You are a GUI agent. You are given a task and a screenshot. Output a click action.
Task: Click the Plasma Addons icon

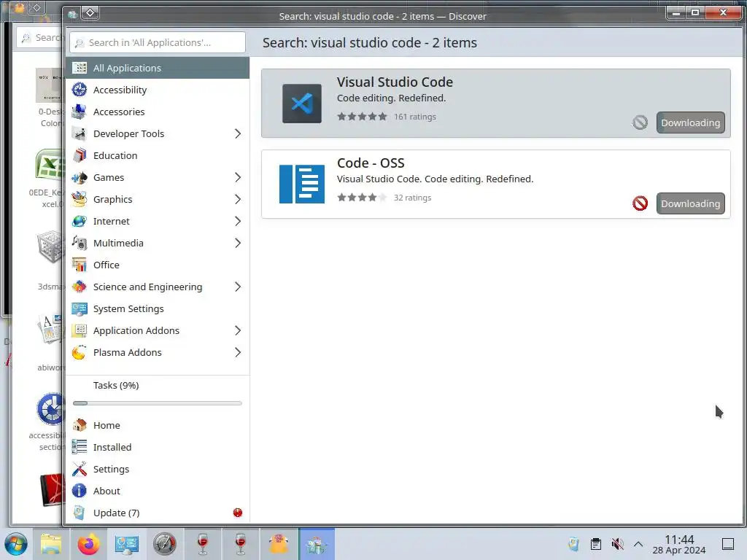point(79,353)
